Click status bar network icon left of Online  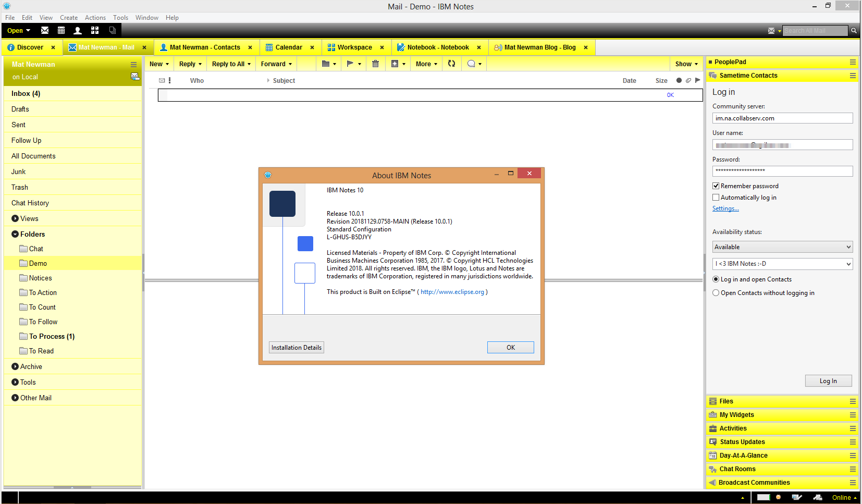point(817,497)
